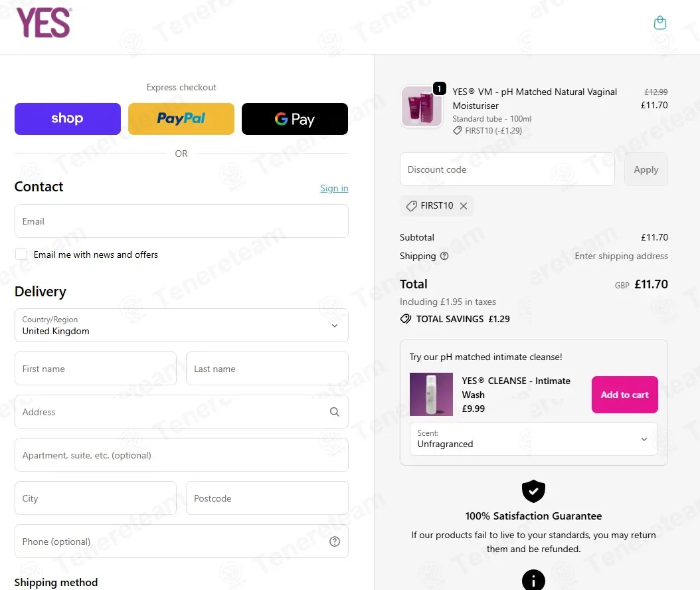700x590 pixels.
Task: Focus the Email input field
Action: point(181,221)
